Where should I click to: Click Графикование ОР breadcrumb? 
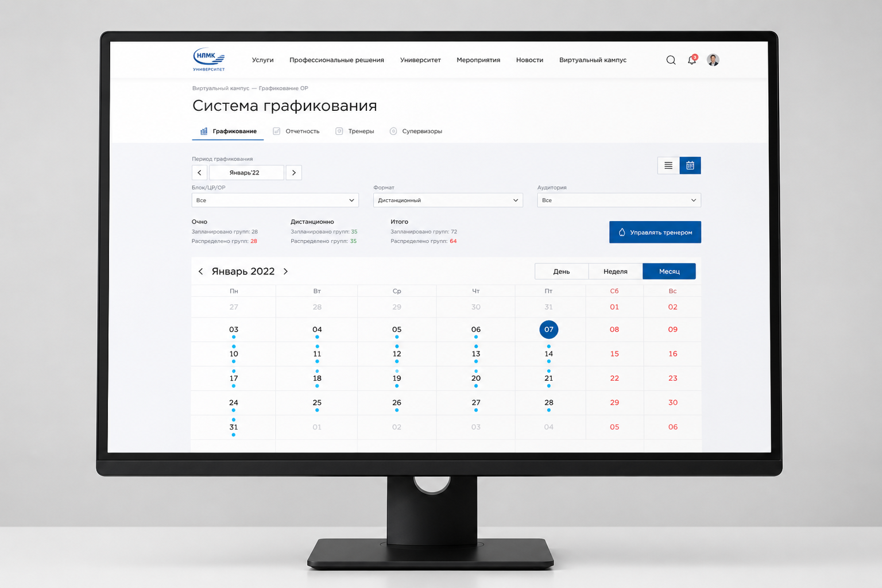tap(283, 88)
